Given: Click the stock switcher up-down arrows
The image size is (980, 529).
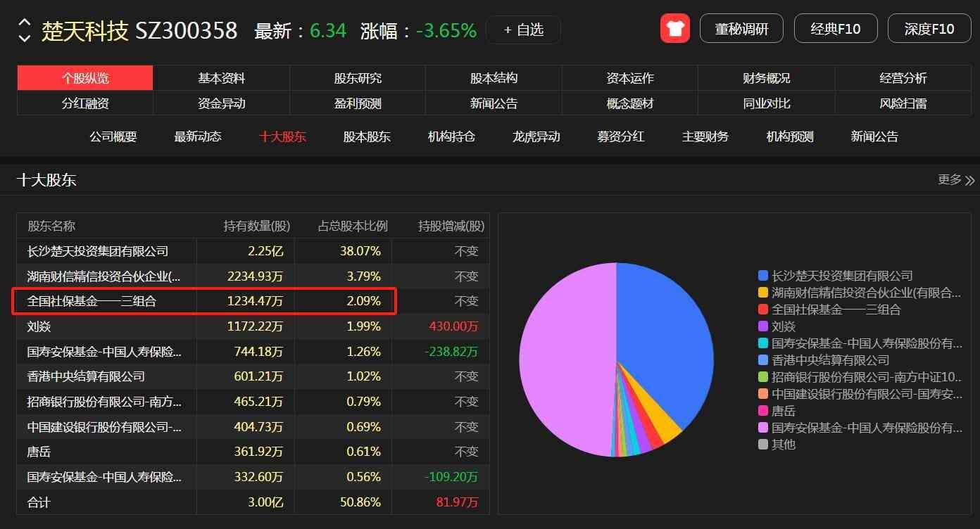Looking at the screenshot, I should coord(25,30).
